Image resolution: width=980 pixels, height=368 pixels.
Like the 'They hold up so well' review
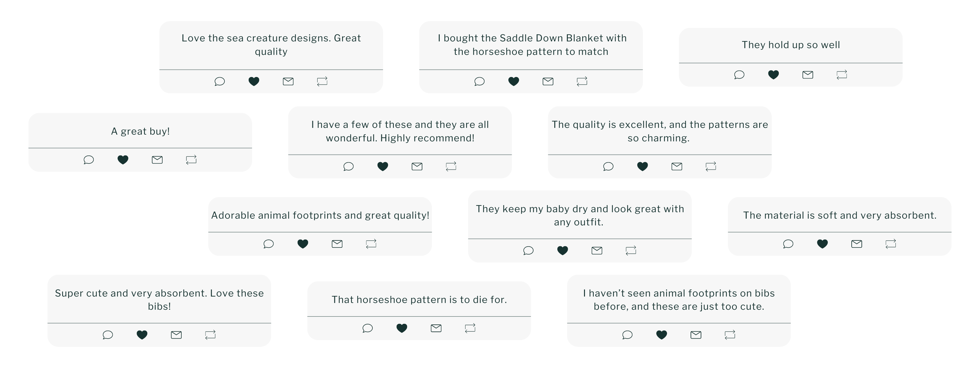point(773,75)
